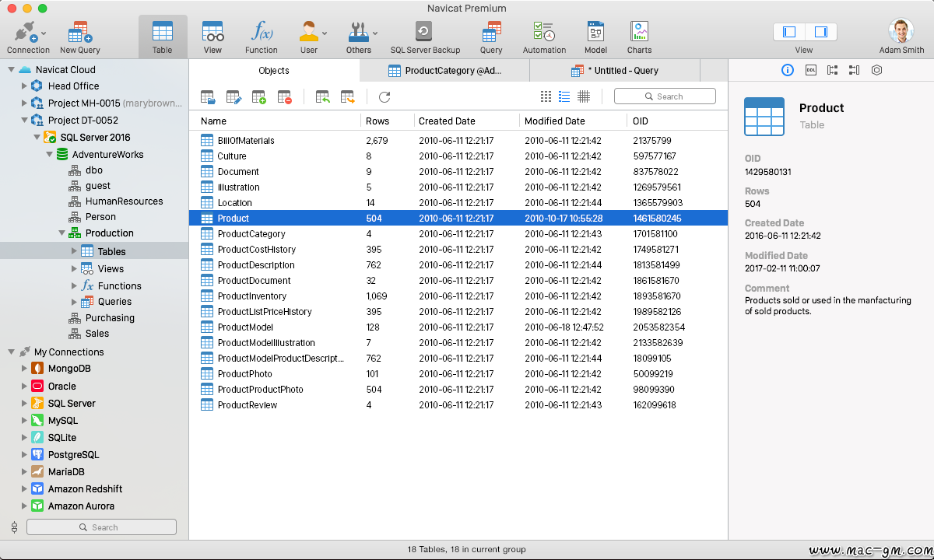Switch objects to detail view
This screenshot has width=934, height=560.
(x=584, y=96)
